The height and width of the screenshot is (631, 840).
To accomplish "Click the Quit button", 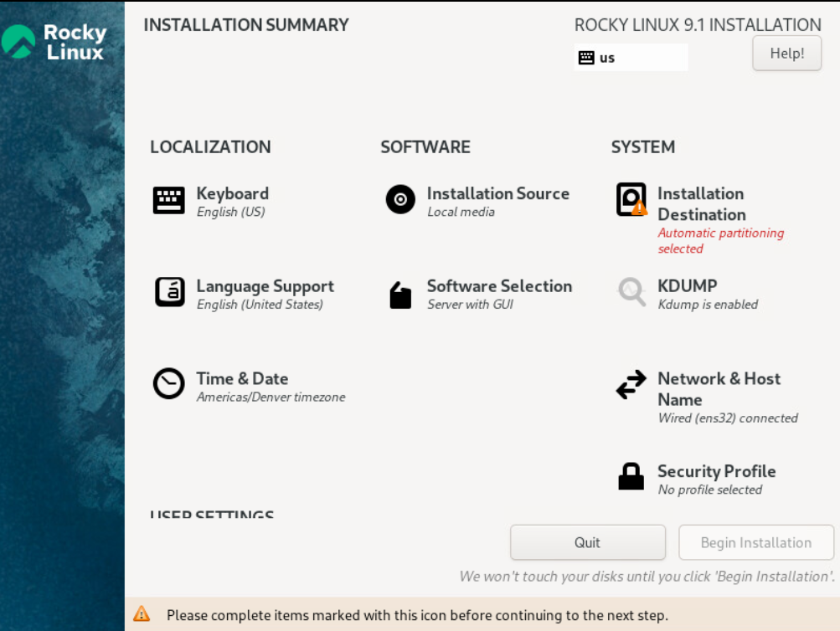I will click(x=587, y=542).
